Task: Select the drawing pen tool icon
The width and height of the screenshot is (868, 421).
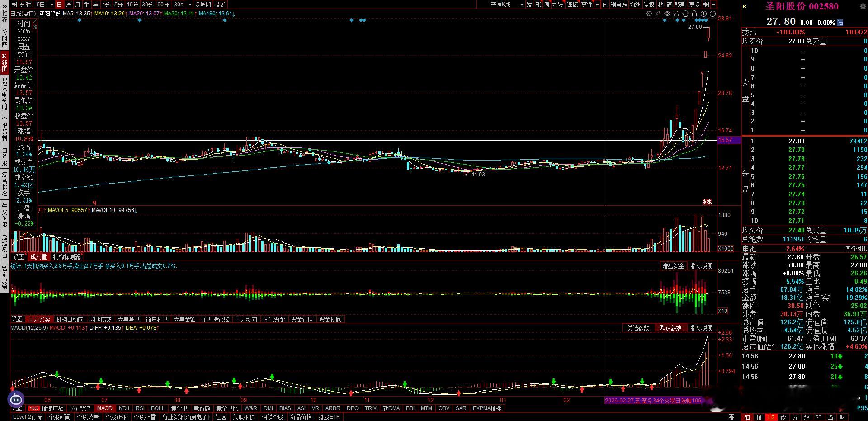Action: pos(658,14)
